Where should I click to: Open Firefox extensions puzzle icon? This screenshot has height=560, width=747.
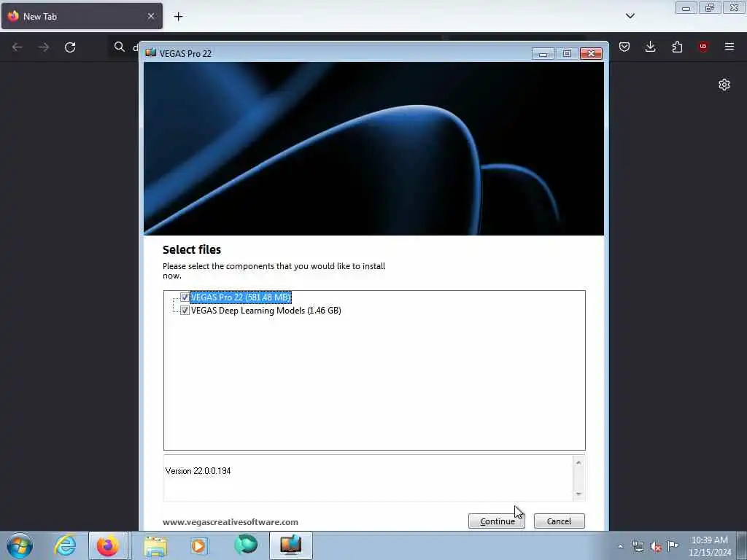(677, 47)
